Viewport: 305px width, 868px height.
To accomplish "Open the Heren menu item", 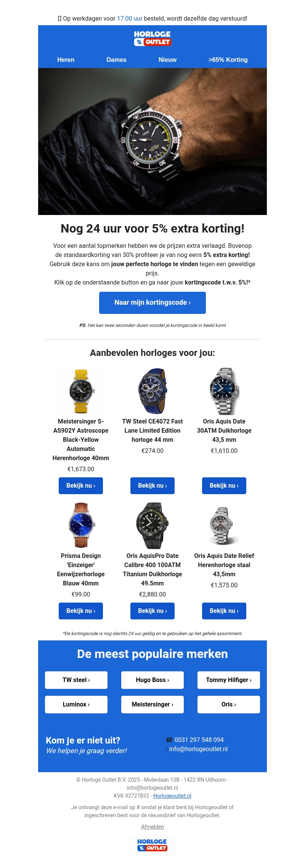I will [66, 60].
